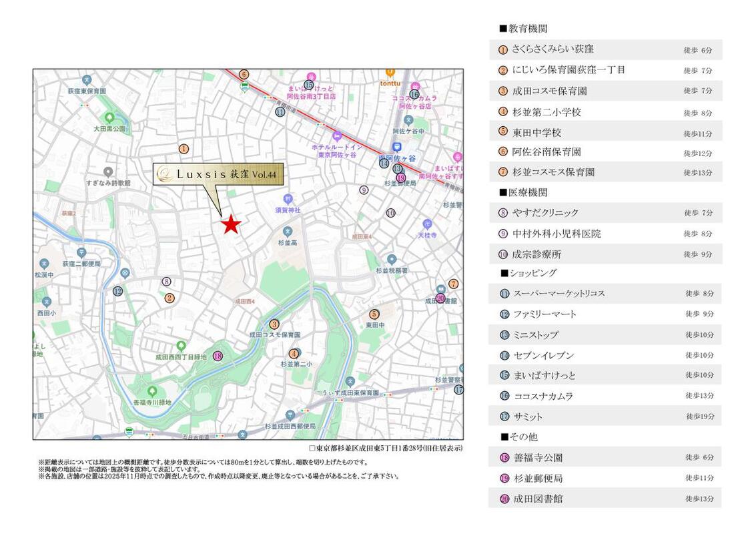Click the 善福寺川緑地 park icon
The height and width of the screenshot is (534, 756).
click(152, 391)
